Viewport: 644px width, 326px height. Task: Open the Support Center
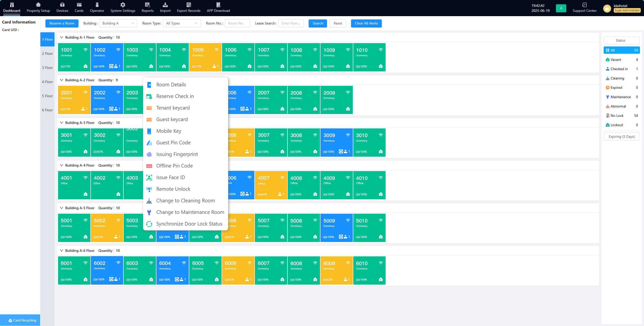tap(584, 8)
